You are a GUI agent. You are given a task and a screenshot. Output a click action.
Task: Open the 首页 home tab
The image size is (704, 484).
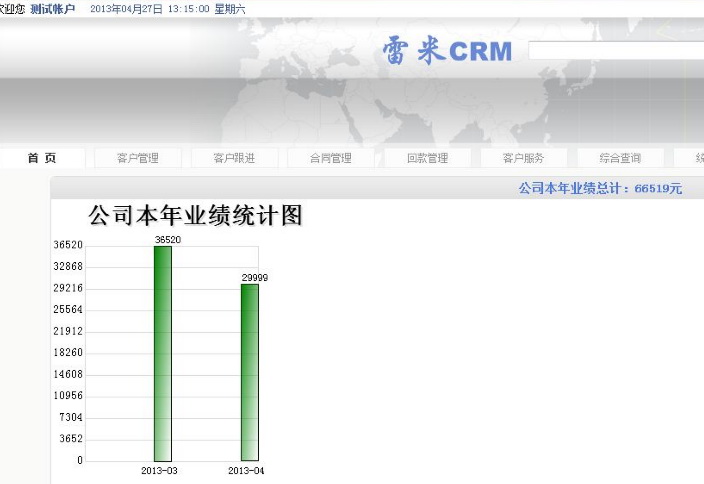tap(42, 158)
